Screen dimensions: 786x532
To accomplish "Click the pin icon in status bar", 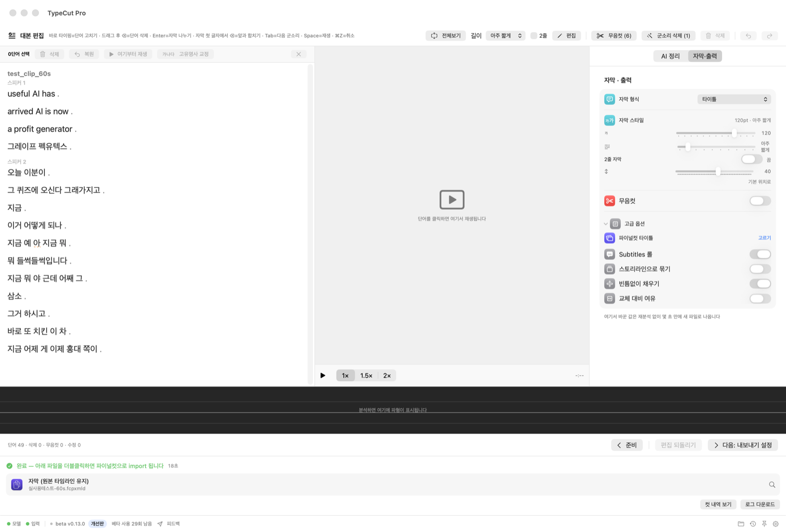I will [x=764, y=524].
